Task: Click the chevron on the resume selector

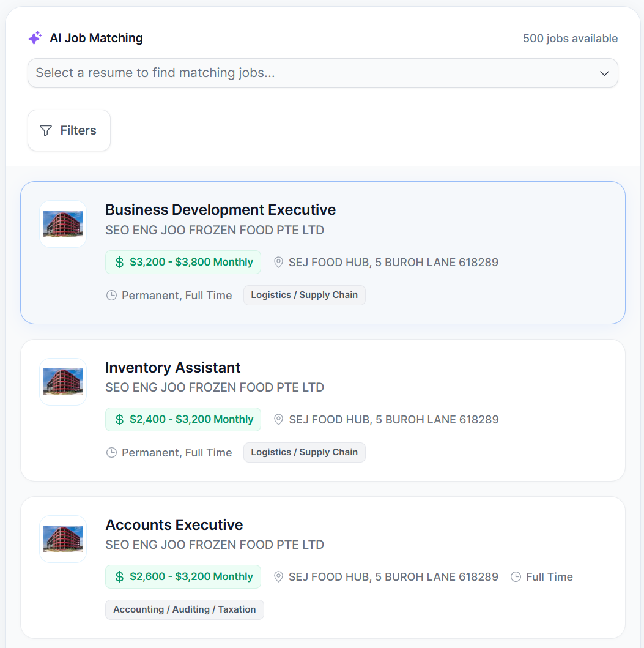Action: click(604, 73)
